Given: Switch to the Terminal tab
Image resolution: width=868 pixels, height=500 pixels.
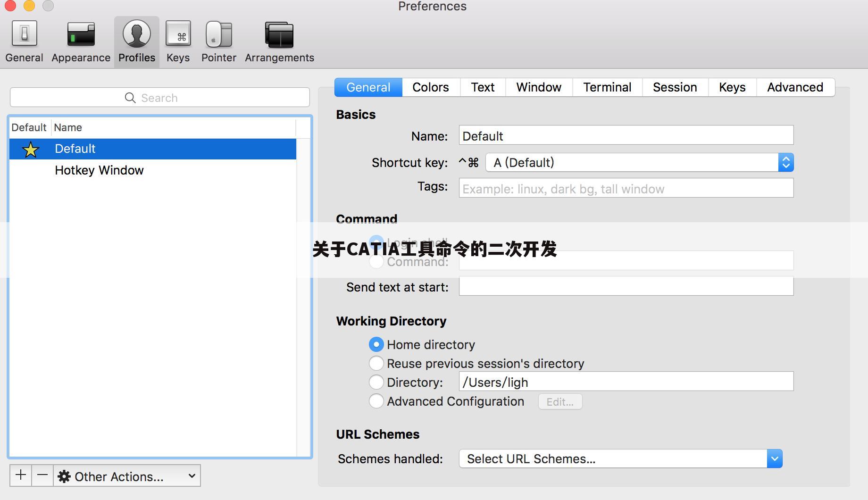Looking at the screenshot, I should coord(607,87).
